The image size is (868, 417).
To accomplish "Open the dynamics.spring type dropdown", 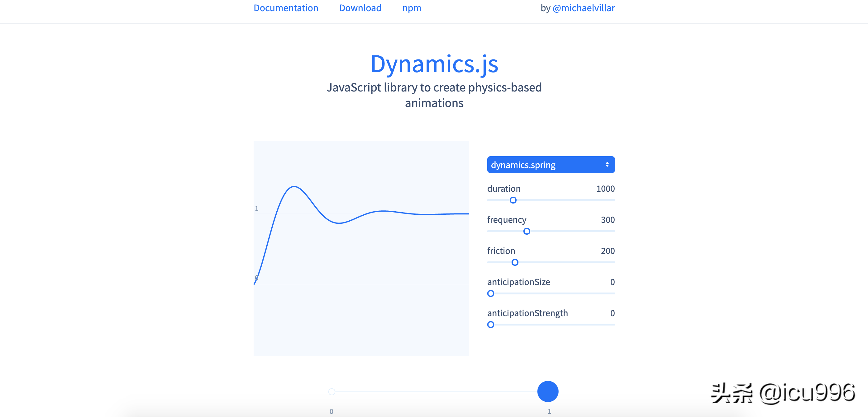I will point(551,165).
